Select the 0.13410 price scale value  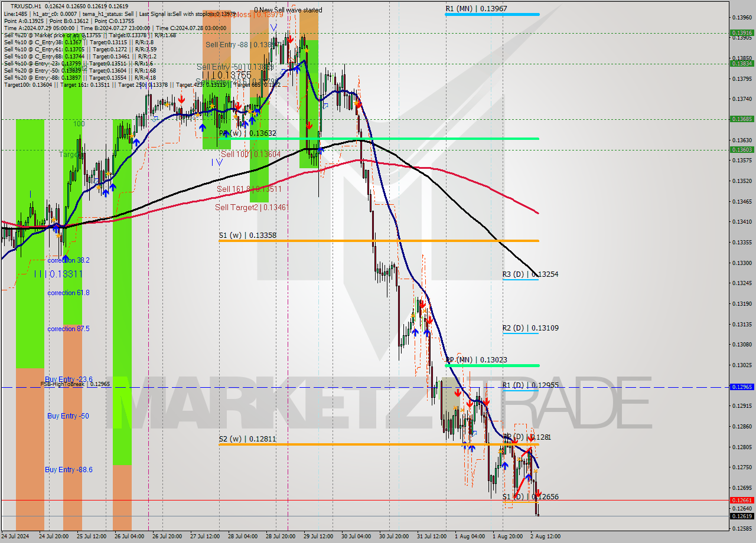click(742, 222)
